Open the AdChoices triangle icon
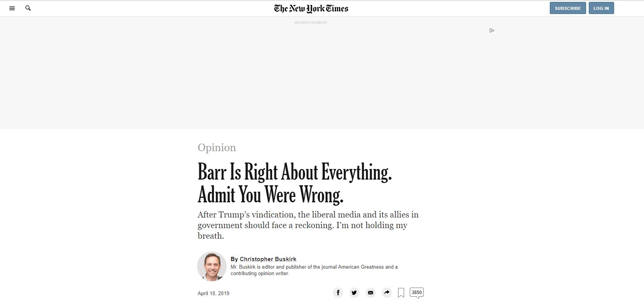 [492, 30]
